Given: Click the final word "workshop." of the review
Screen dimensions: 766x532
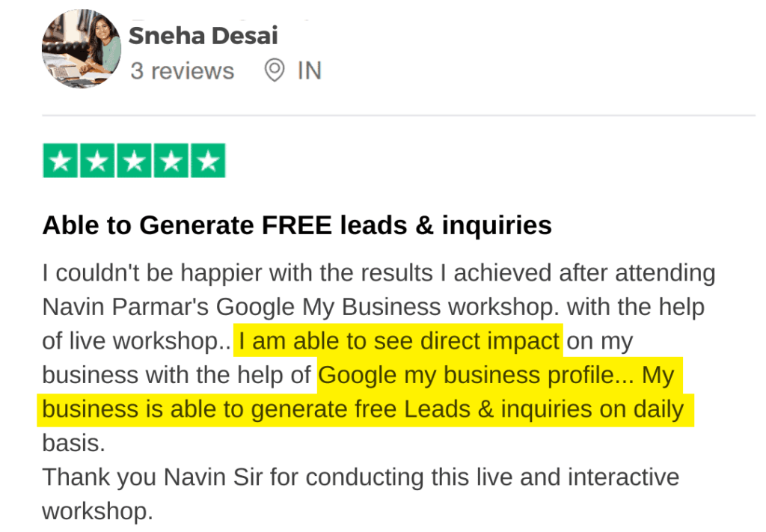Looking at the screenshot, I should 97,511.
